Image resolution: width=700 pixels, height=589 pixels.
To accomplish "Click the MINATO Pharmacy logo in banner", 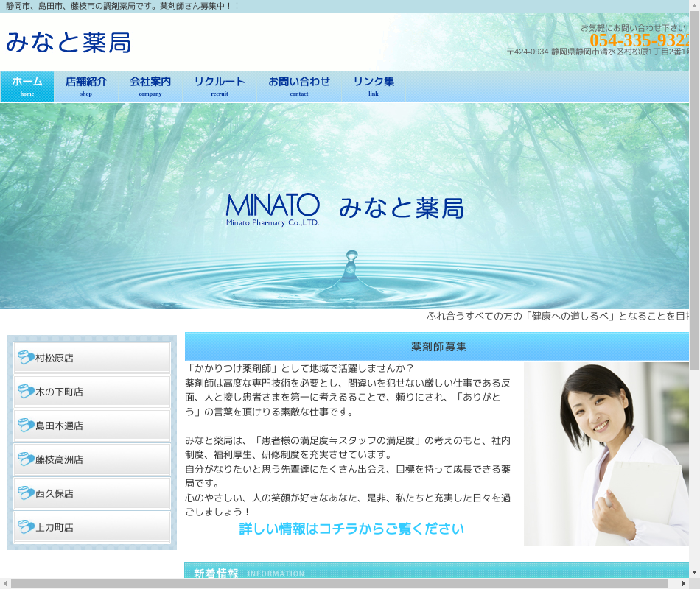I will coord(273,209).
